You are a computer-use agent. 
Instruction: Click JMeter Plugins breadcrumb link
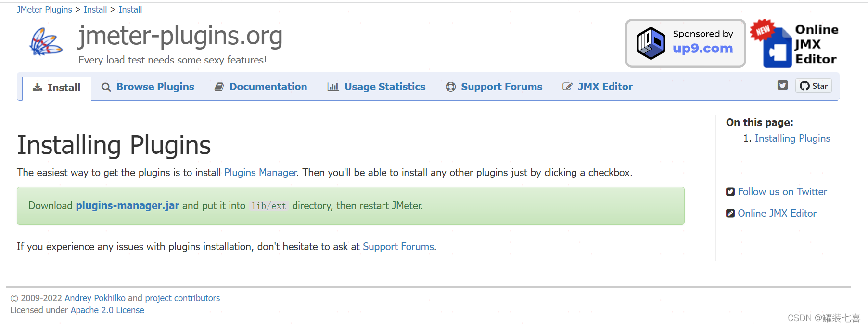[44, 10]
